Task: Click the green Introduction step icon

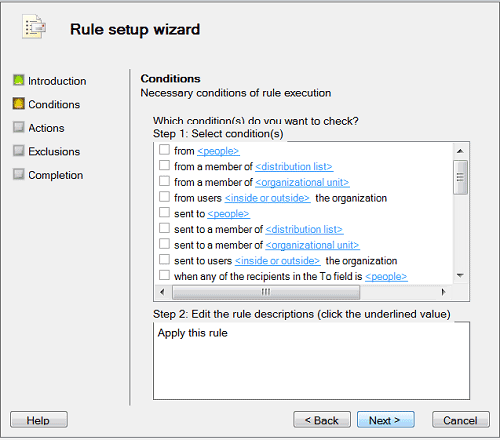Action: pyautogui.click(x=19, y=80)
